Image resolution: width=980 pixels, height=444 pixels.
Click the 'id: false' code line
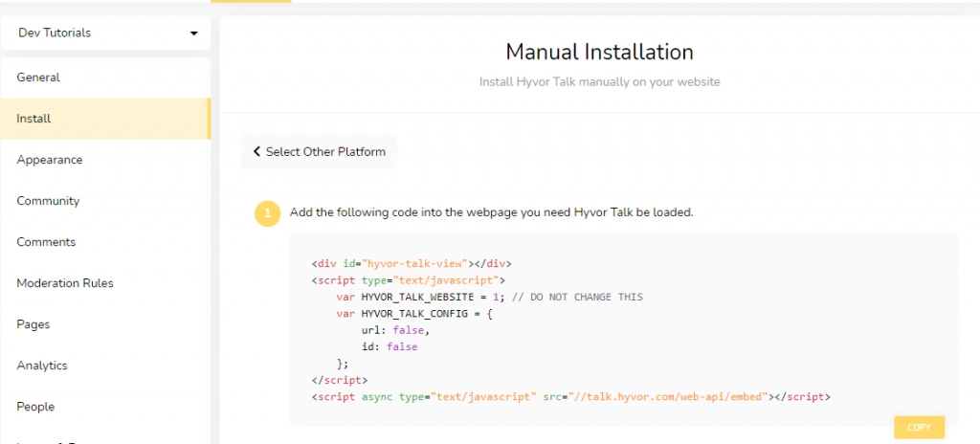pos(389,346)
